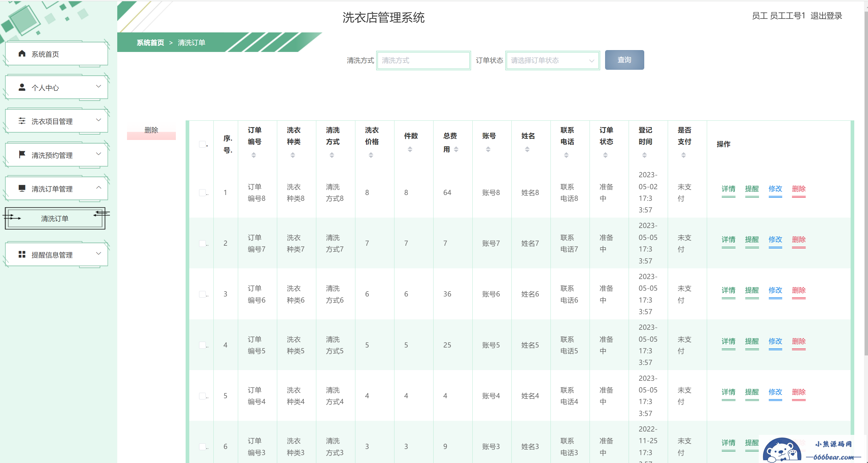
Task: Click the monitor icon for 清洗订单管理
Action: pos(22,188)
